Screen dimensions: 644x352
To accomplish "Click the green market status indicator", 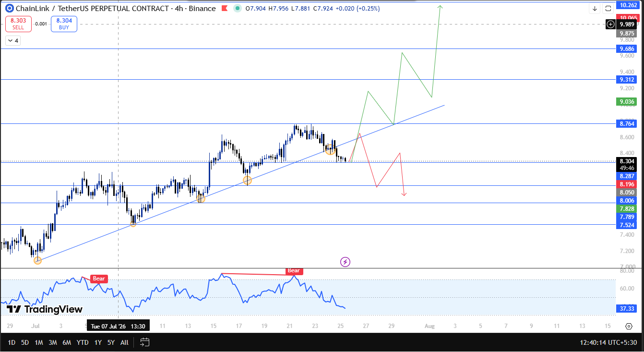I will 237,8.
